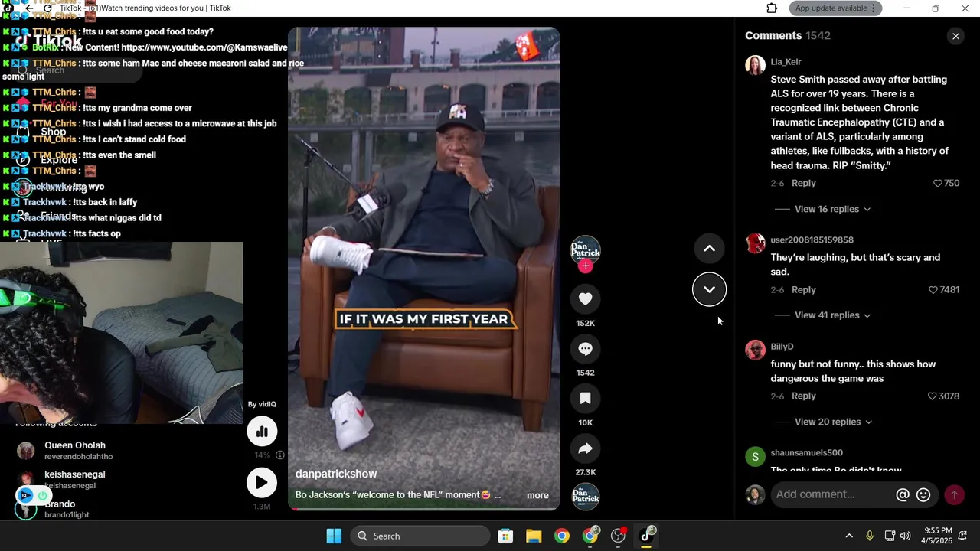Open the Windows Start menu
This screenshot has width=980, height=551.
point(334,536)
